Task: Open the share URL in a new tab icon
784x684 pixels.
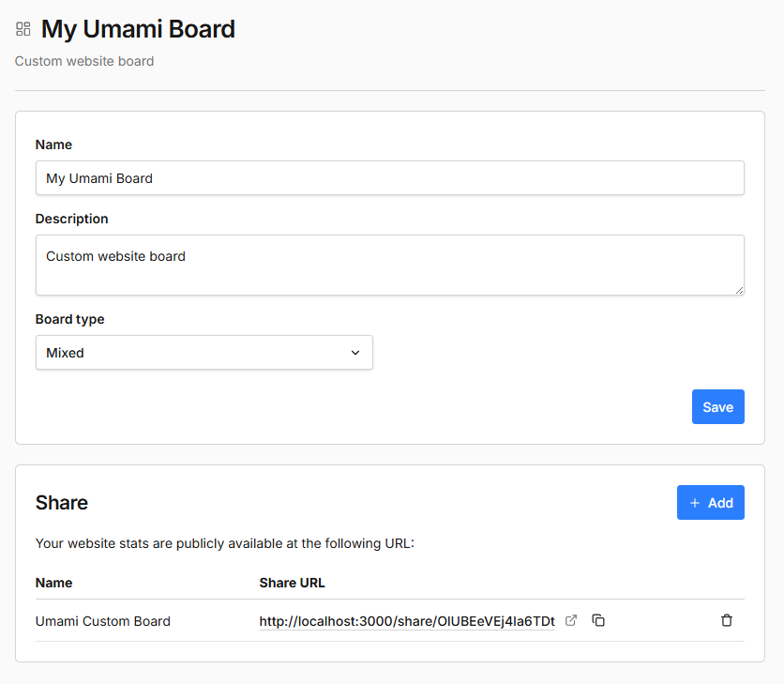Action: click(x=571, y=620)
